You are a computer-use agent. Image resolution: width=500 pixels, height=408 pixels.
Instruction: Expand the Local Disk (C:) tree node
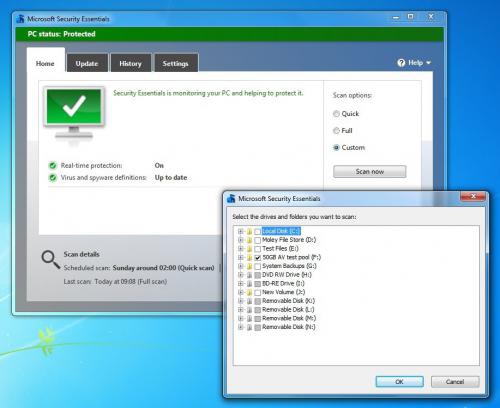(x=241, y=231)
